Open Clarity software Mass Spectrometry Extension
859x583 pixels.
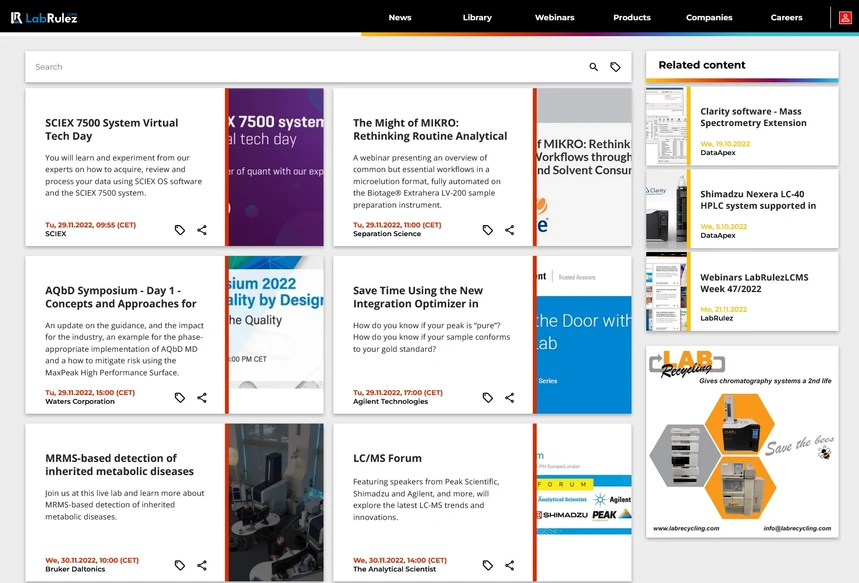753,117
